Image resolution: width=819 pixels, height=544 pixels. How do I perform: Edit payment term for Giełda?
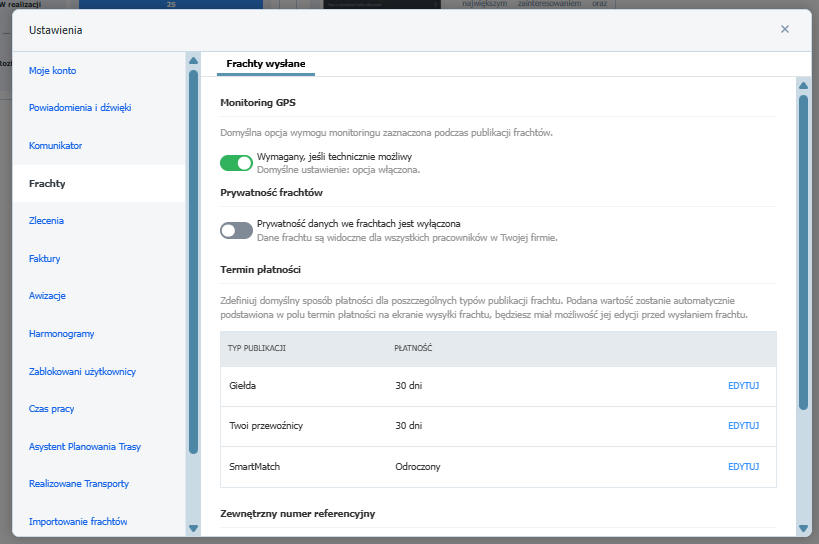pyautogui.click(x=744, y=385)
